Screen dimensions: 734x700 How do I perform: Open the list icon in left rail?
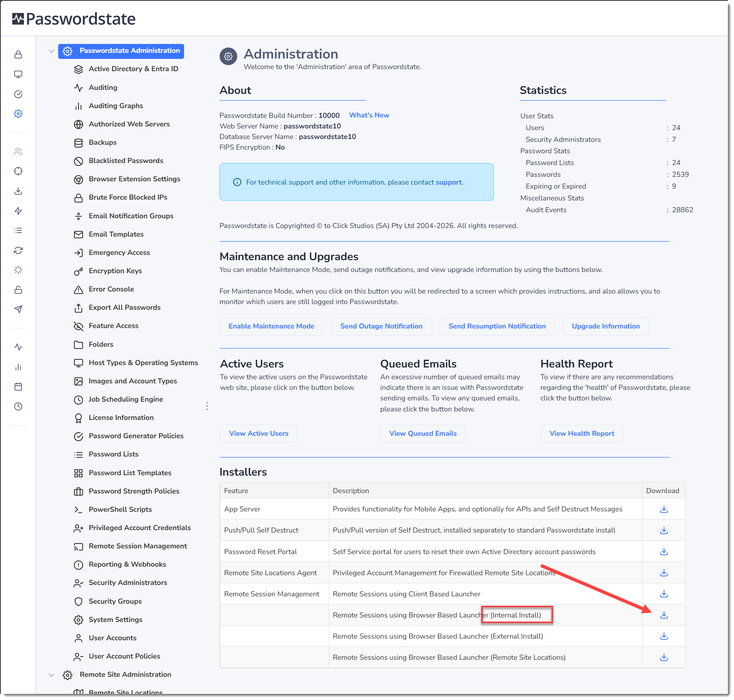coord(18,230)
